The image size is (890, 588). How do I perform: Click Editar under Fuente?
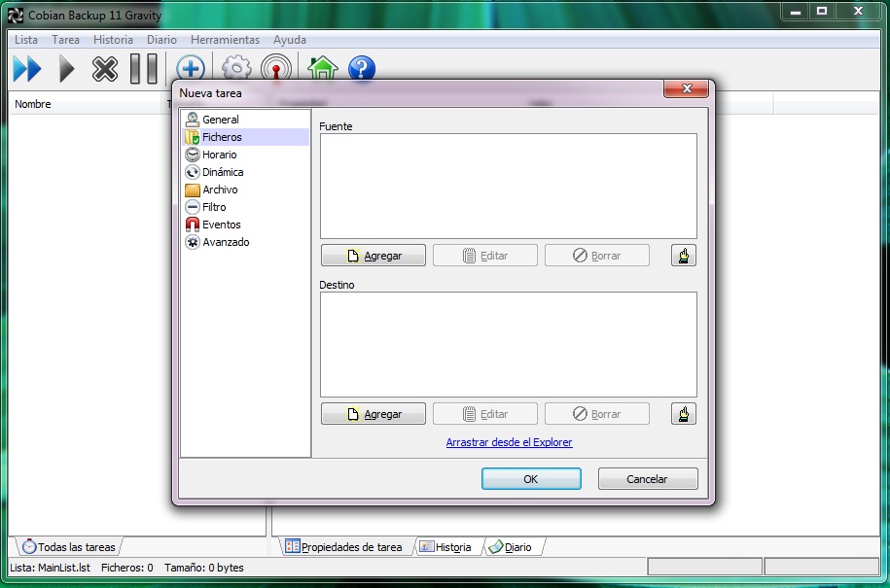click(x=484, y=256)
